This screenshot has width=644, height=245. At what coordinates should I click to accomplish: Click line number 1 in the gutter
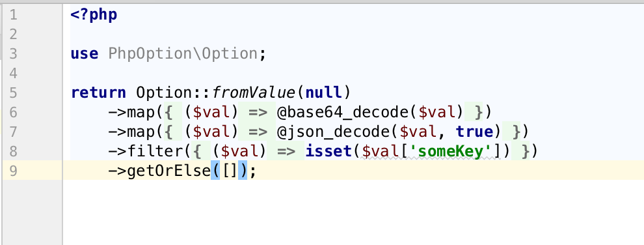13,15
